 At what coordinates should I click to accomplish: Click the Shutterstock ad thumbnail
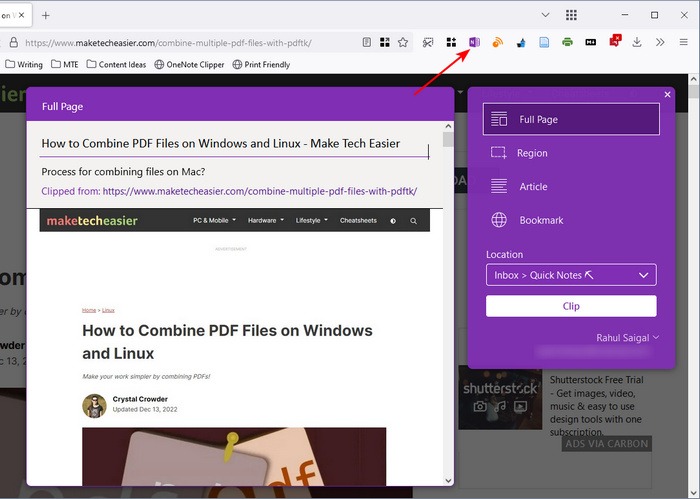tap(500, 398)
